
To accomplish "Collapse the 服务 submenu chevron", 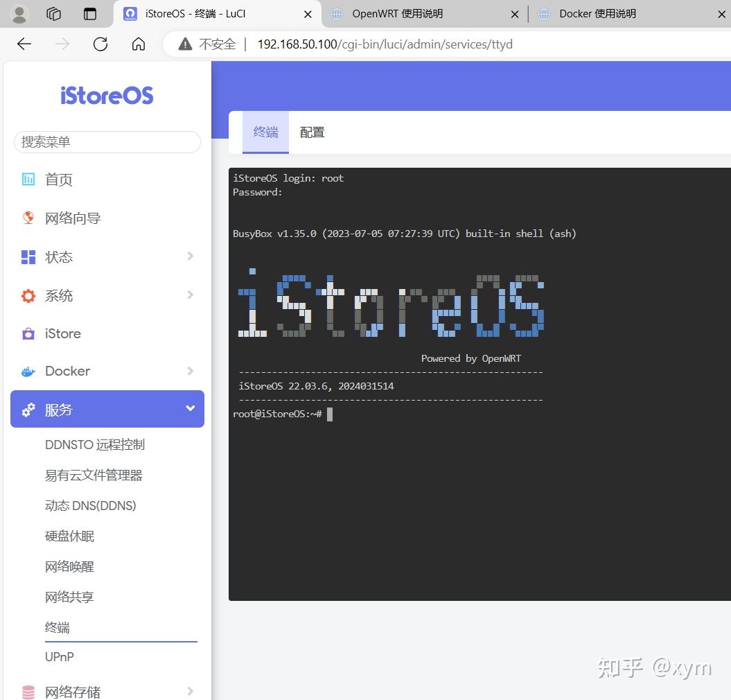I will pyautogui.click(x=190, y=409).
